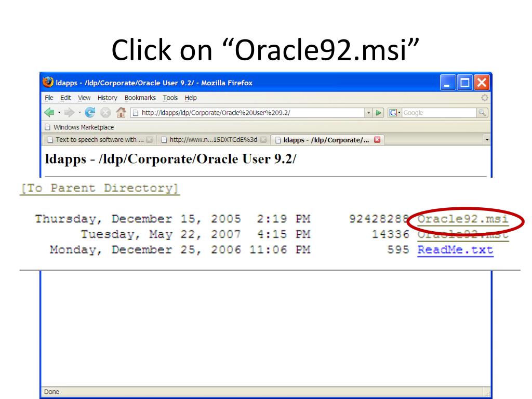
Task: Click the file size 595
Action: [398, 250]
